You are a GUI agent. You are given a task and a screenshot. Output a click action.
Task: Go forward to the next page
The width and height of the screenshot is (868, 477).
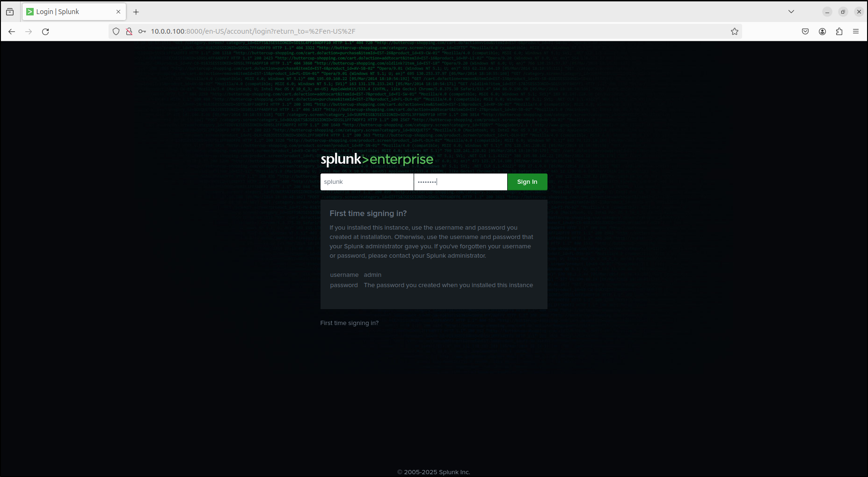[x=29, y=31]
